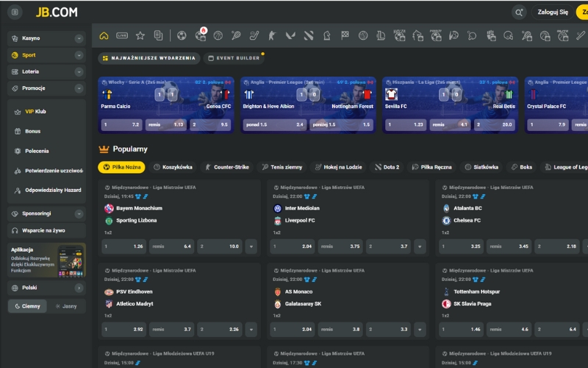The image size is (588, 368).
Task: Open the VIP Klub link
Action: point(31,111)
